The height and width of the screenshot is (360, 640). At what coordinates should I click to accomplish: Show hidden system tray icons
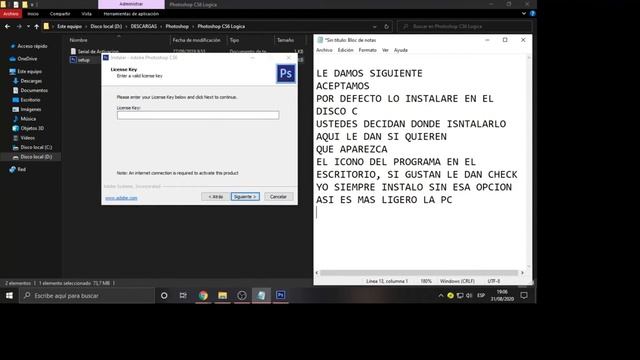pyautogui.click(x=440, y=296)
